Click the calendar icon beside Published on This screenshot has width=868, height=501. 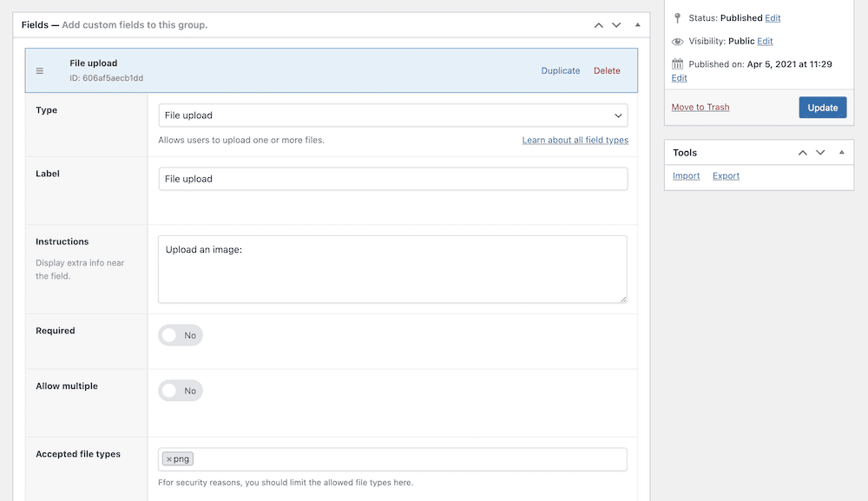tap(676, 63)
